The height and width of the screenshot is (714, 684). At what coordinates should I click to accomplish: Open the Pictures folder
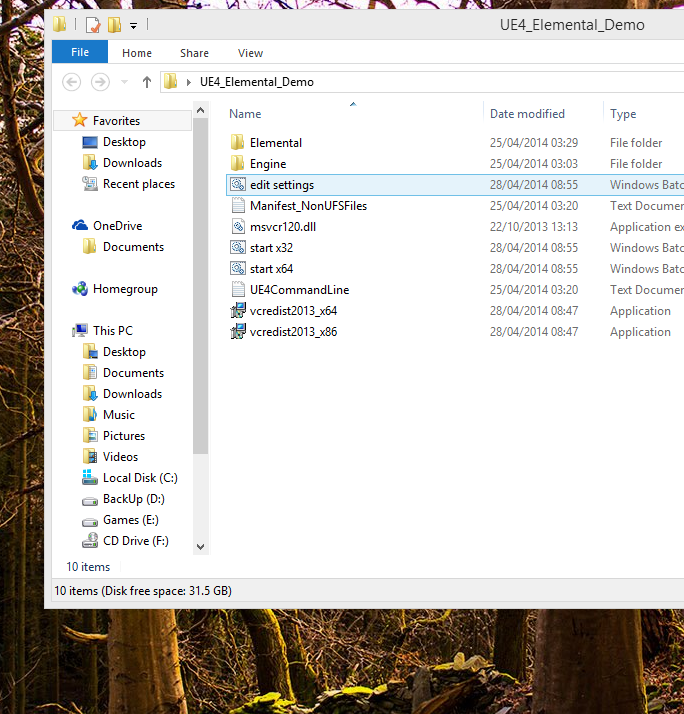[123, 435]
